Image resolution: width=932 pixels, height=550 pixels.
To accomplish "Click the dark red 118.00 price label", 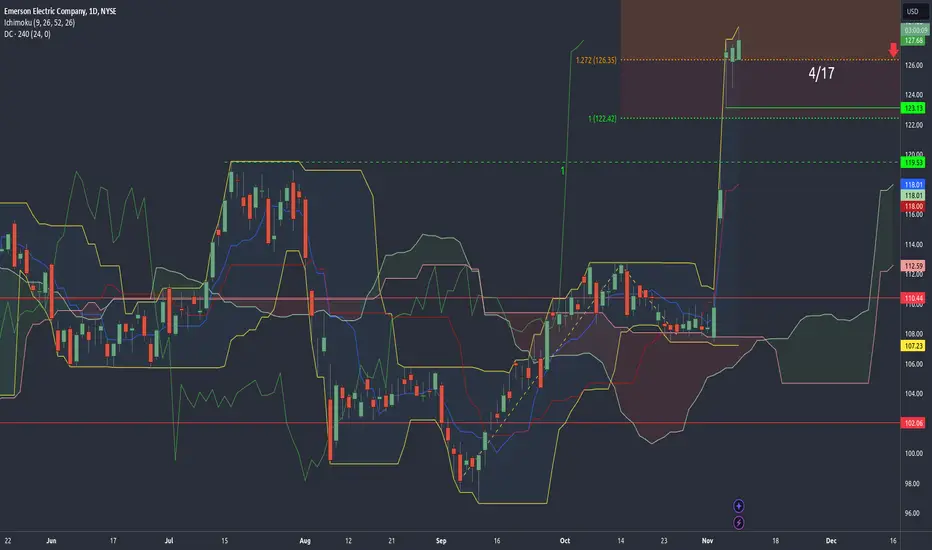I will pyautogui.click(x=913, y=206).
